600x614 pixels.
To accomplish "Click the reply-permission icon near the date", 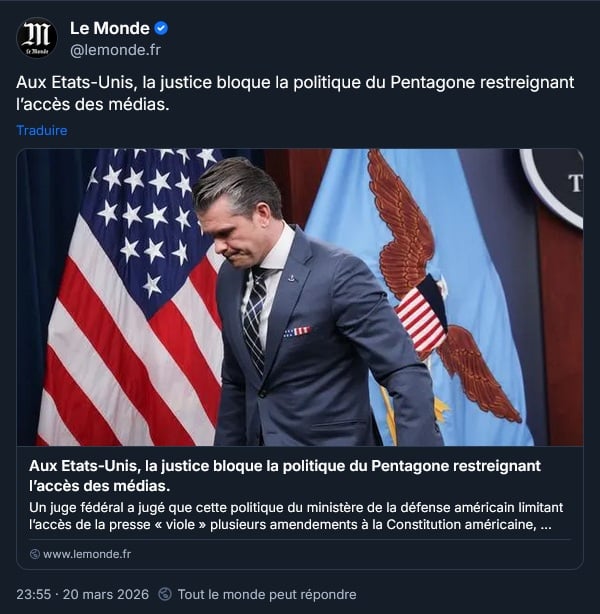I will 165,594.
